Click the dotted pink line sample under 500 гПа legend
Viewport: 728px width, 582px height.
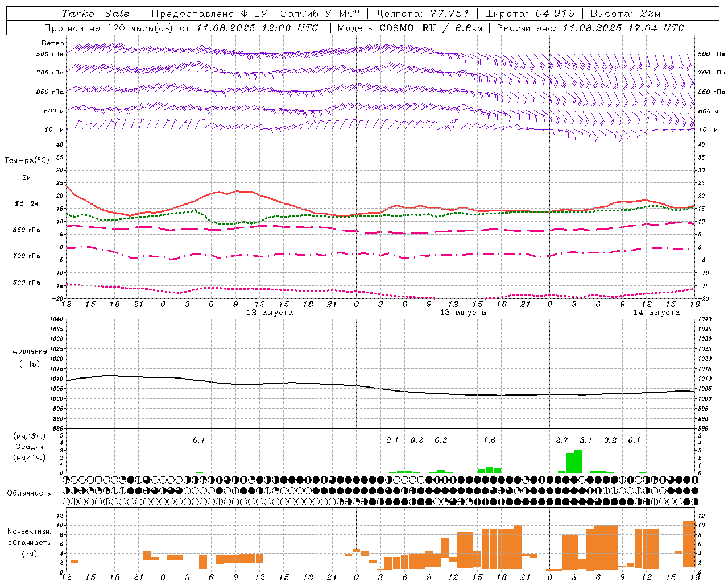click(25, 289)
